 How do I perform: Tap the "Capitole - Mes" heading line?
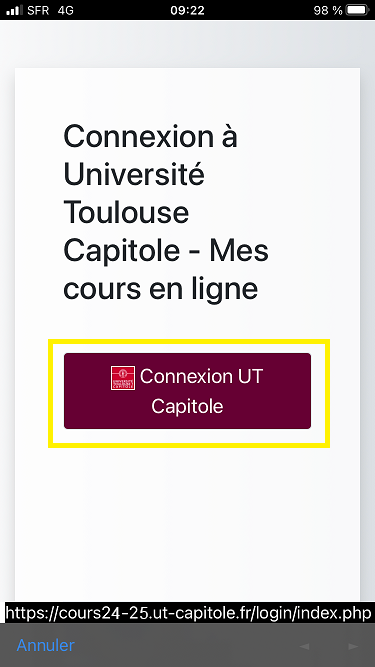coord(166,251)
